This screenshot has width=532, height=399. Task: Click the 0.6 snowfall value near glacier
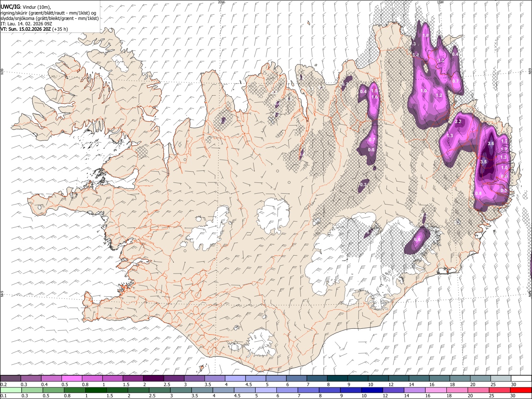pyautogui.click(x=417, y=239)
